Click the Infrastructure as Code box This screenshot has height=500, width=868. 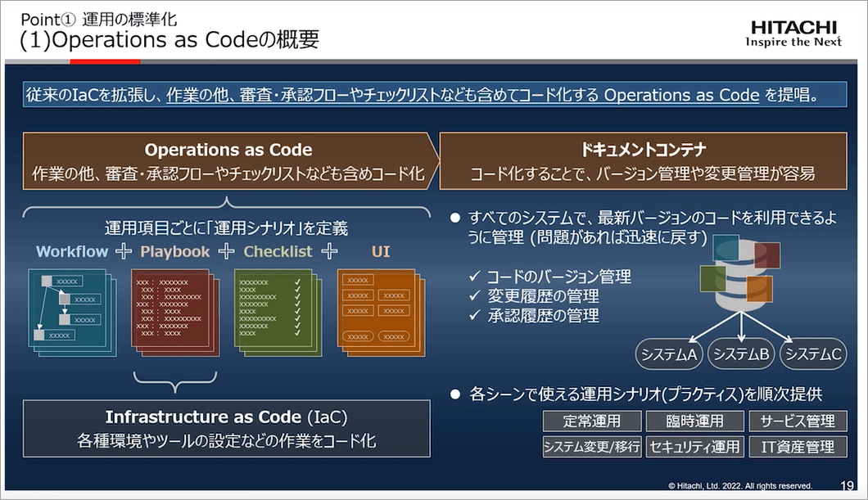pos(227,428)
